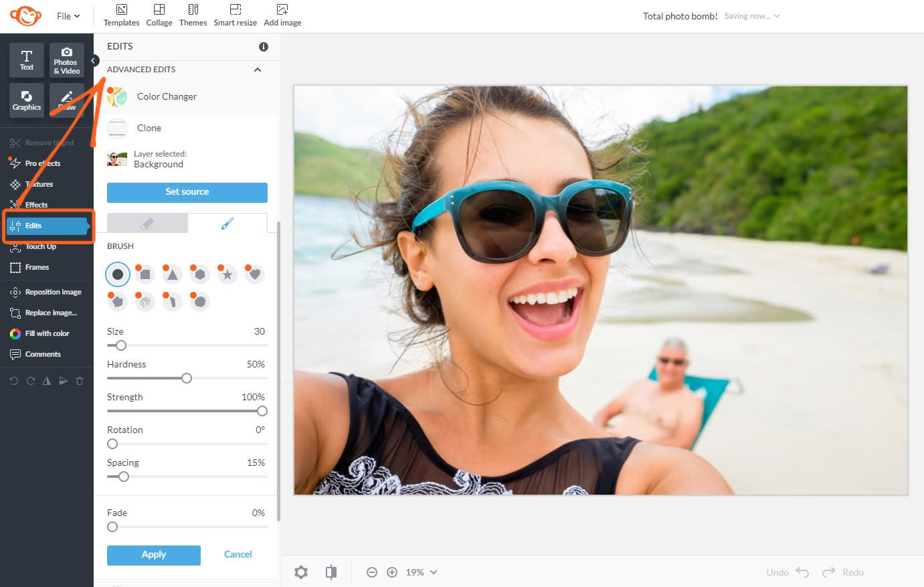Open the Photos & Video panel
The image size is (924, 587).
coord(66,60)
